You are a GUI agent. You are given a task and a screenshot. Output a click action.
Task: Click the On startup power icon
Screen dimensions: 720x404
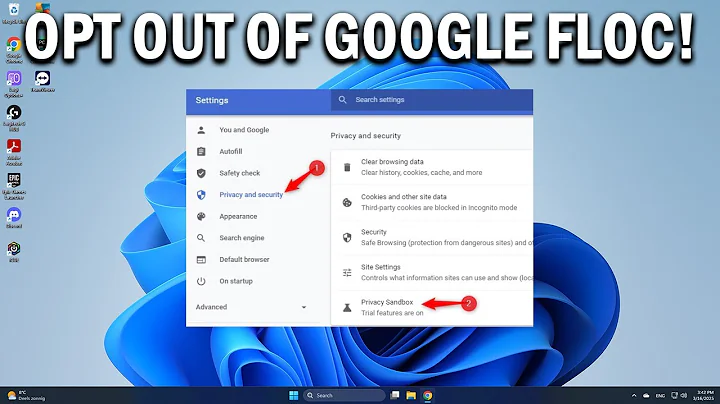(x=201, y=281)
